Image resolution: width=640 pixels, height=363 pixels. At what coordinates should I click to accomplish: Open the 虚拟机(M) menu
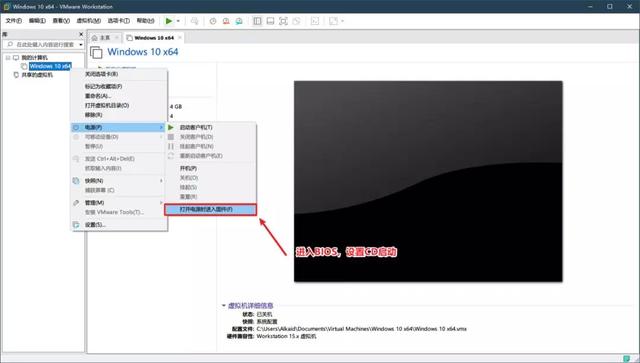tap(89, 20)
